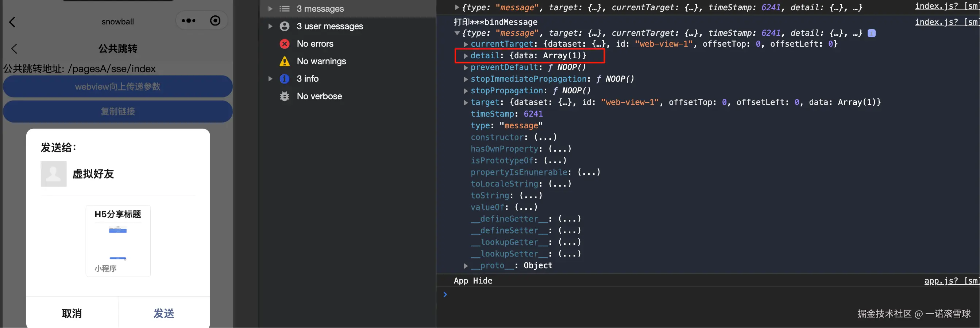This screenshot has width=980, height=328.
Task: Expand the currentTarget property node
Action: pyautogui.click(x=466, y=44)
